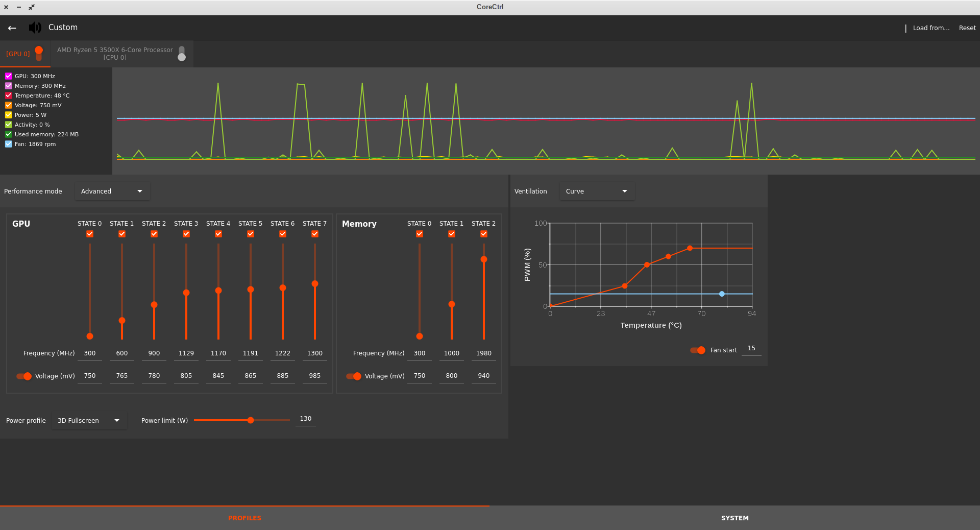Uncheck the Temperature sensor checkbox
Image resolution: width=980 pixels, height=530 pixels.
[x=9, y=95]
